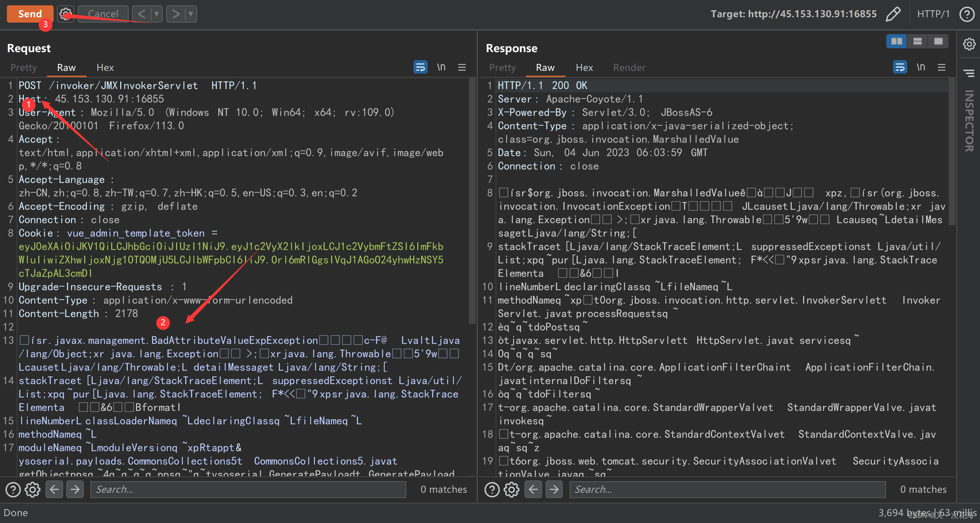This screenshot has width=980, height=523.
Task: Open Response search help icon
Action: [492, 489]
